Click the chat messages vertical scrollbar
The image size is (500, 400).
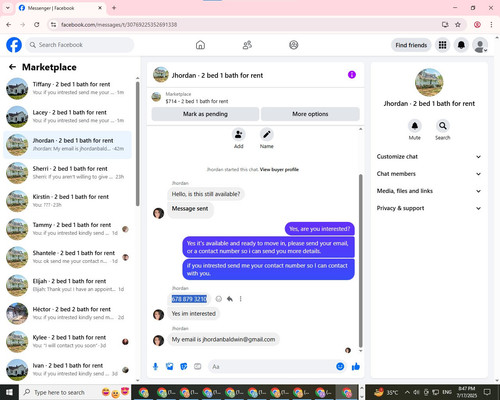[360, 260]
